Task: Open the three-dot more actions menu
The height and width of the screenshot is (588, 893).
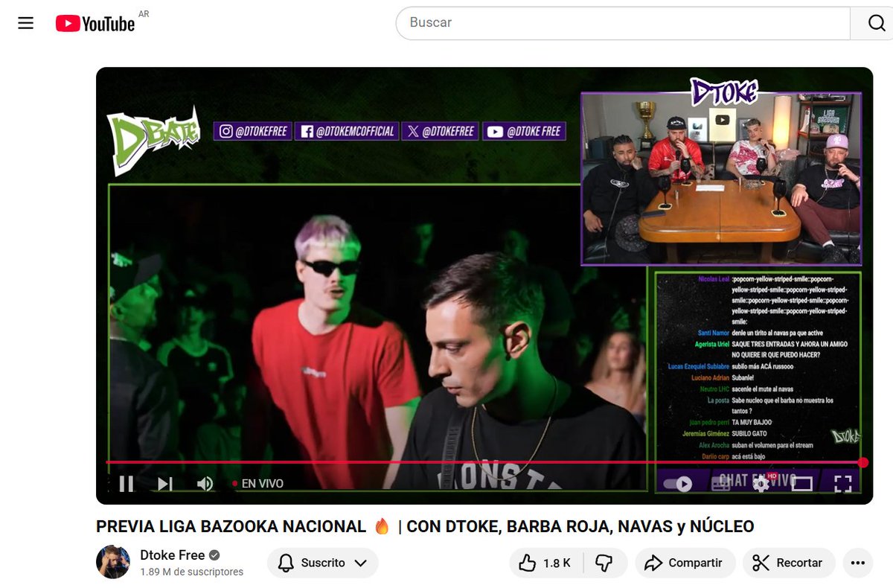Action: point(858,563)
